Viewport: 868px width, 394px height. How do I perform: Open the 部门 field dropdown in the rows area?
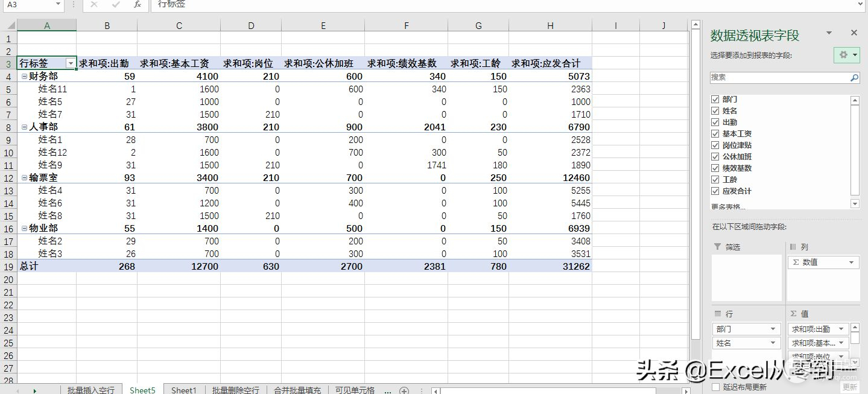point(773,329)
